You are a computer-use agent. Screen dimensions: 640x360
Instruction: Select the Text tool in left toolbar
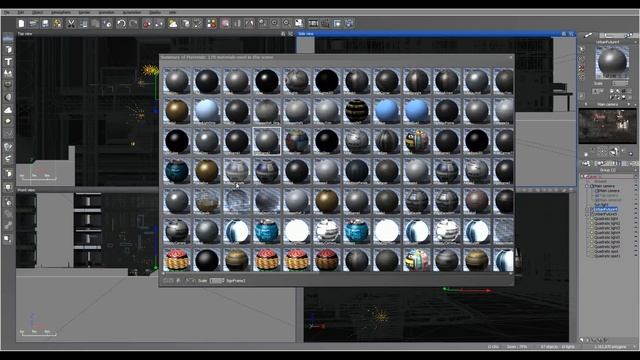[x=8, y=62]
